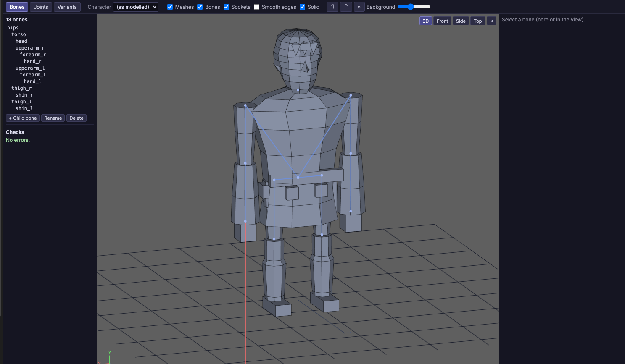625x364 pixels.
Task: Click the right-turning arrow toolbar icon
Action: point(346,7)
